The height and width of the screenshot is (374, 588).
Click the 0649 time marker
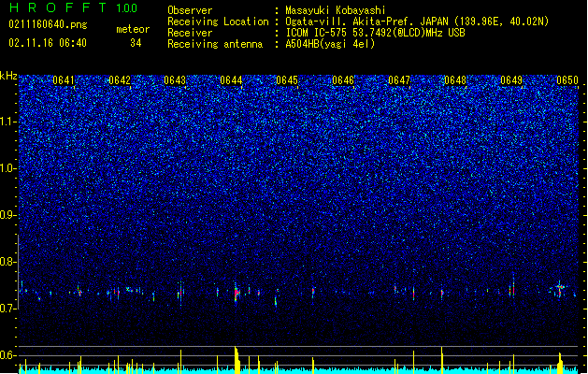coord(511,80)
